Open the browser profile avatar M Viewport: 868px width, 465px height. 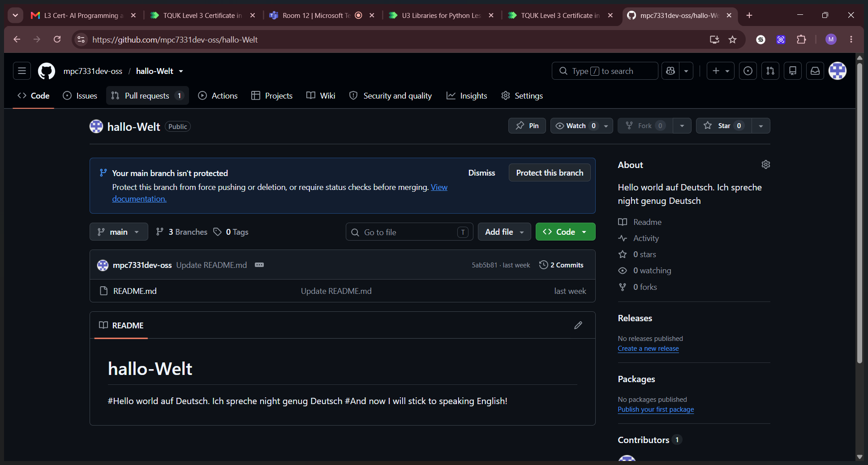831,39
